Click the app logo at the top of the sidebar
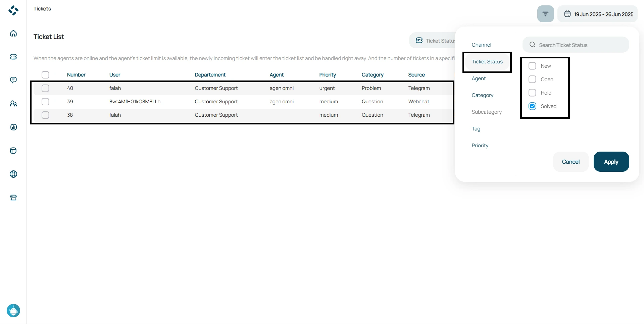 point(13,10)
